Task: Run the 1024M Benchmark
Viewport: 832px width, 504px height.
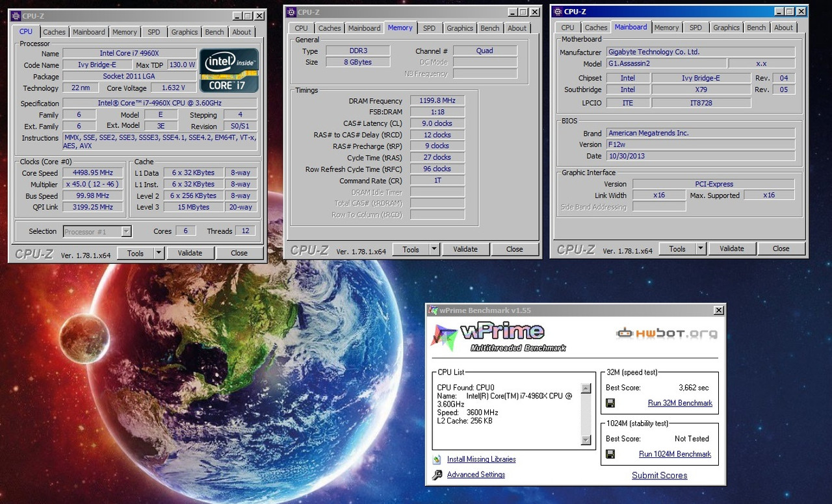Action: click(x=675, y=454)
